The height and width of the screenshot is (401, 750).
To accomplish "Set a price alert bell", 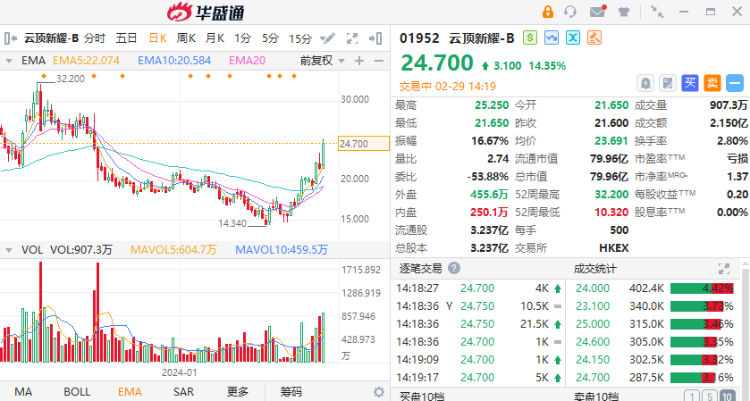I will pos(645,83).
